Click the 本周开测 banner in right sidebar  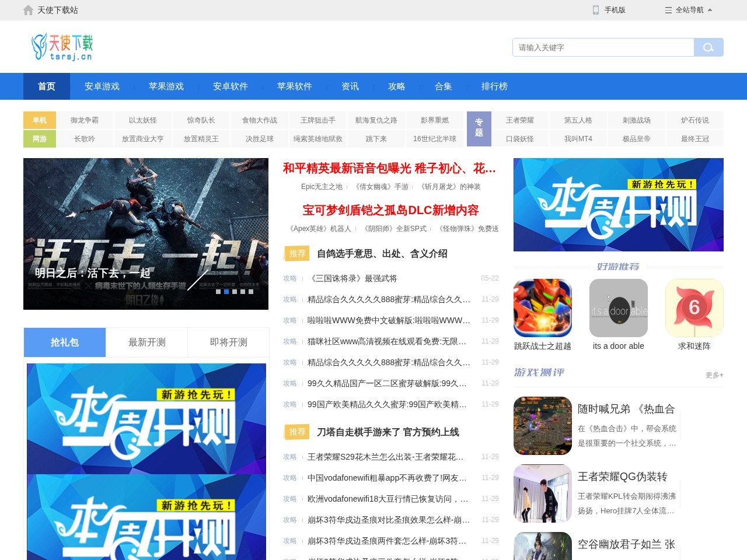click(619, 205)
